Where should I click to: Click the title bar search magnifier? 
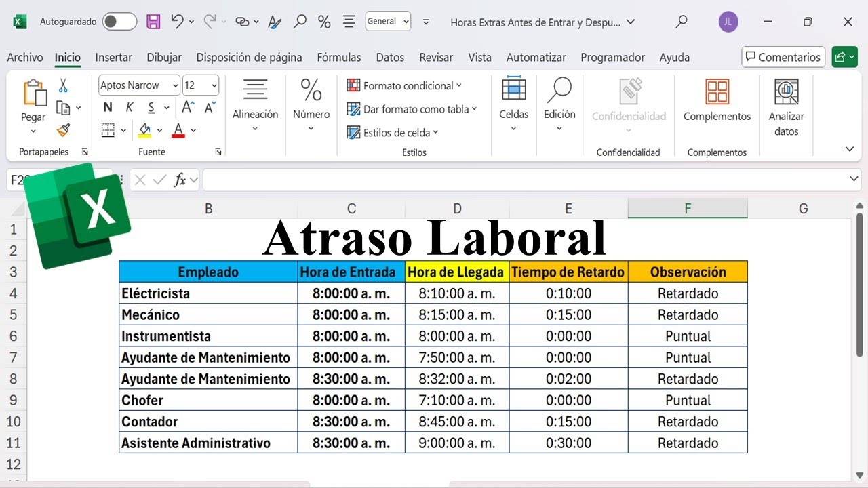682,22
